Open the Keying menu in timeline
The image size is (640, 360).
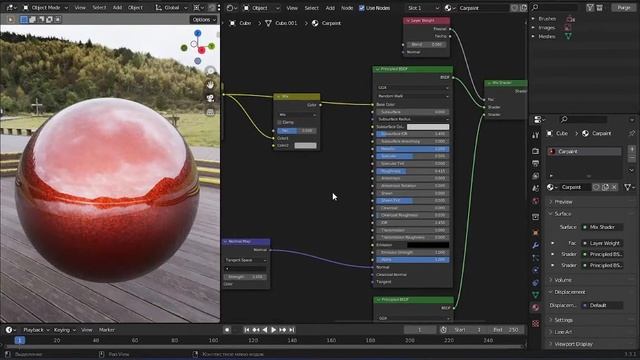64,330
